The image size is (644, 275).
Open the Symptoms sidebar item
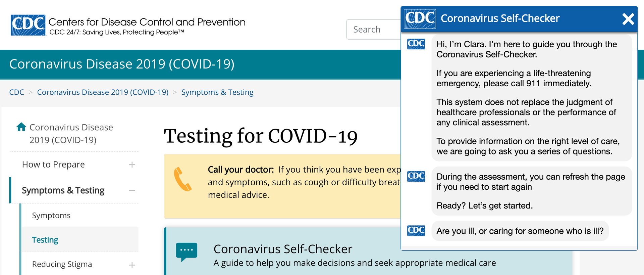coord(51,216)
